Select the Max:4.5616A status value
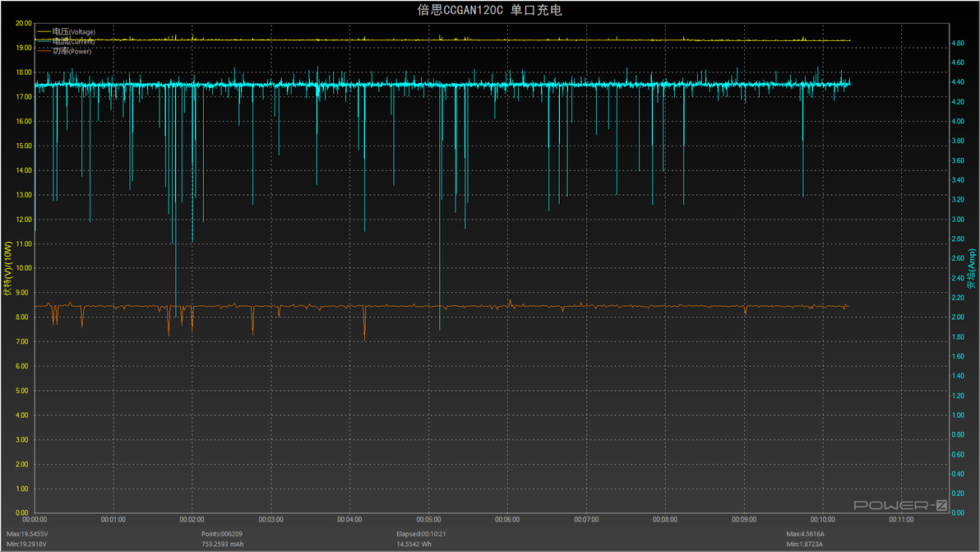 pyautogui.click(x=805, y=535)
